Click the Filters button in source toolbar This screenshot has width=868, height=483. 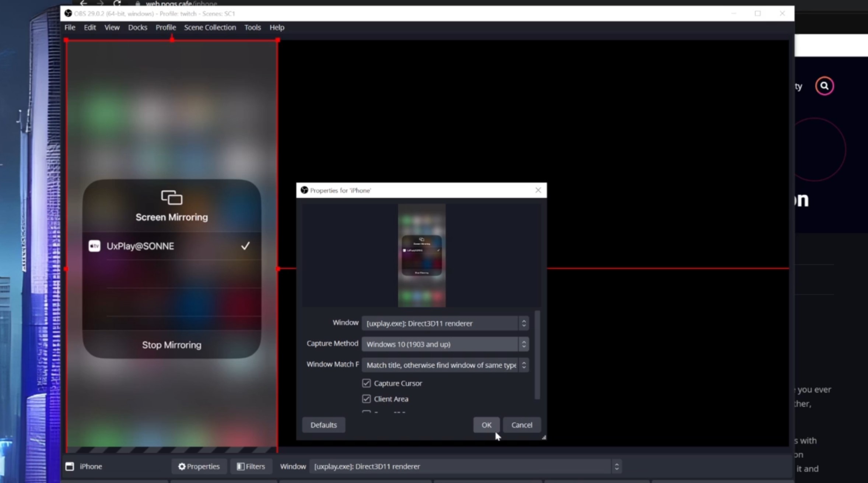coord(251,466)
